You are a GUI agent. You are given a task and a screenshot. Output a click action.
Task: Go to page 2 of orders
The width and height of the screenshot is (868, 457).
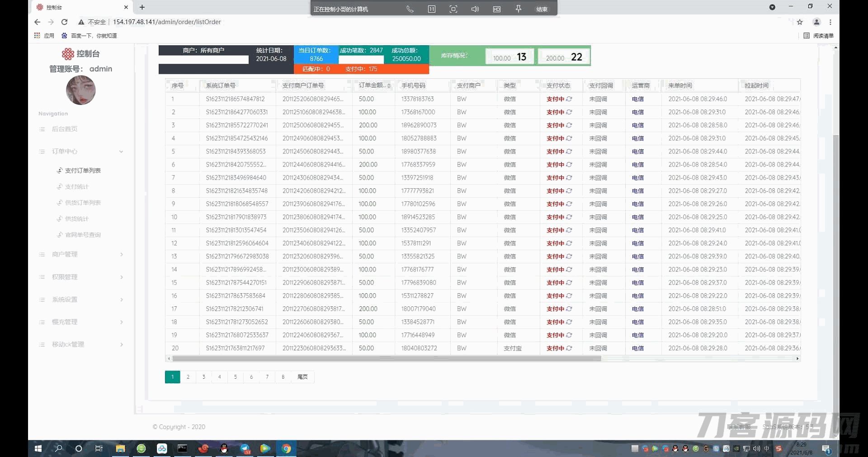188,377
